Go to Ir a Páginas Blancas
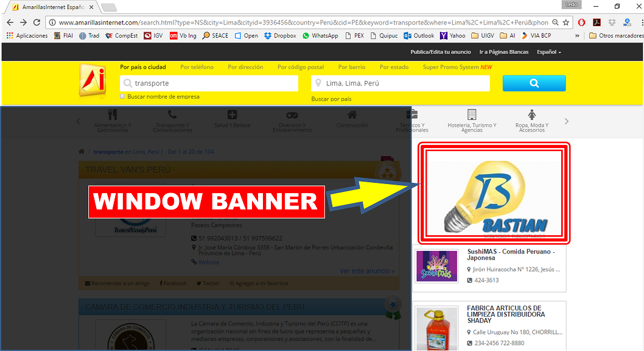The height and width of the screenshot is (351, 644). [x=503, y=52]
